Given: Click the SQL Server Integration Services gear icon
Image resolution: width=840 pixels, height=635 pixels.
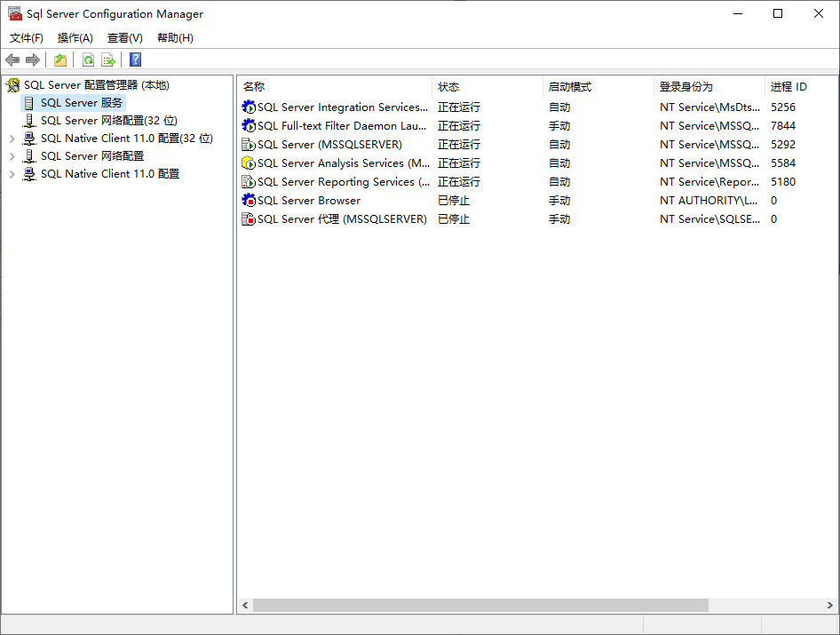Looking at the screenshot, I should pyautogui.click(x=247, y=107).
